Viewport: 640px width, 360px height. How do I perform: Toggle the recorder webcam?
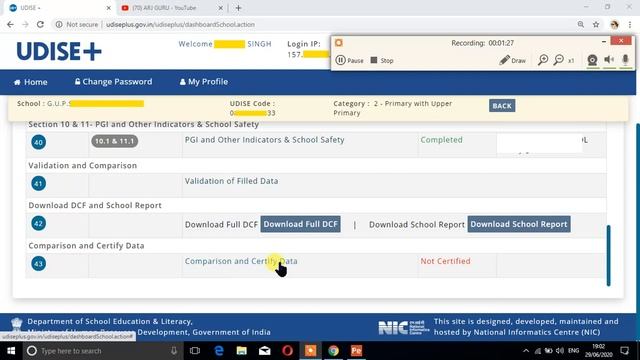[592, 60]
